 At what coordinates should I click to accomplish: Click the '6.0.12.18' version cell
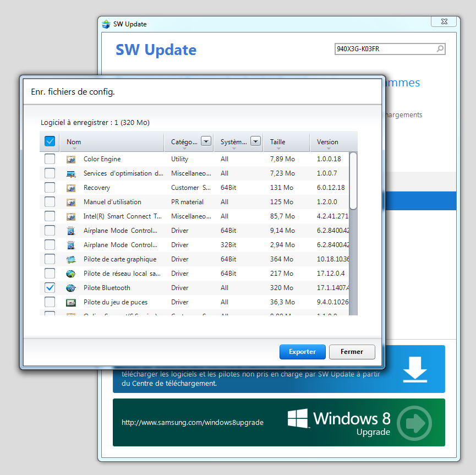[x=331, y=188]
